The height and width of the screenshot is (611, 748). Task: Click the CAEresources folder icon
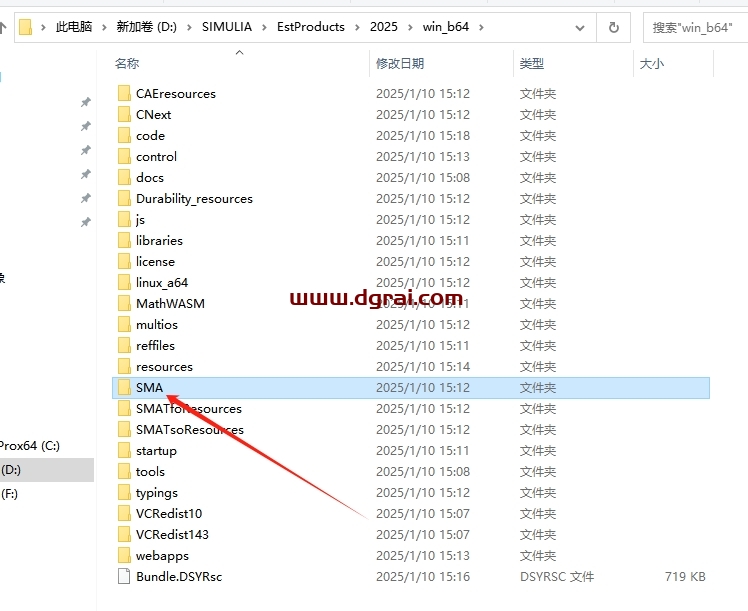coord(124,93)
